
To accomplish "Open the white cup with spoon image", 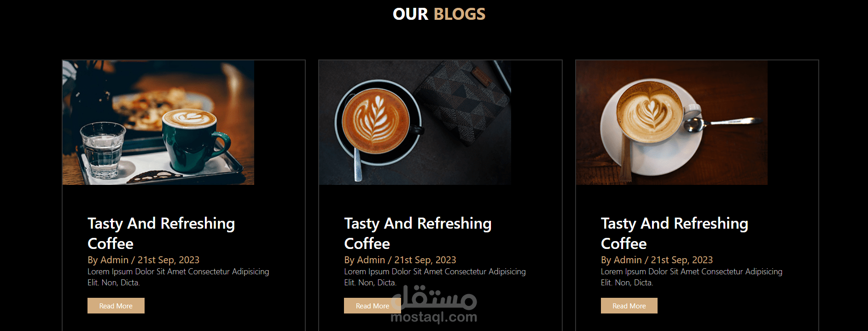I will (672, 123).
